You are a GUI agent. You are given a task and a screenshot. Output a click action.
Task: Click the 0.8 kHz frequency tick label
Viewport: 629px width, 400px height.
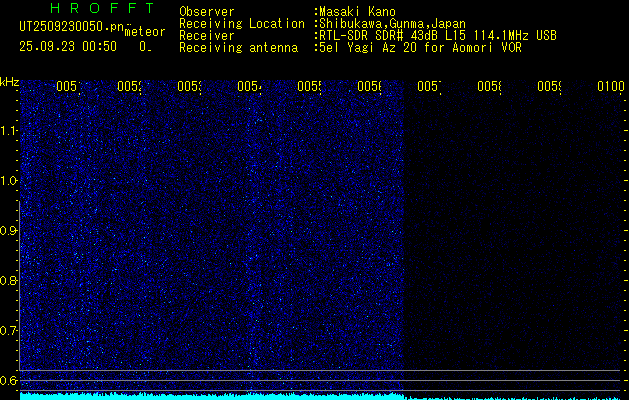click(8, 280)
